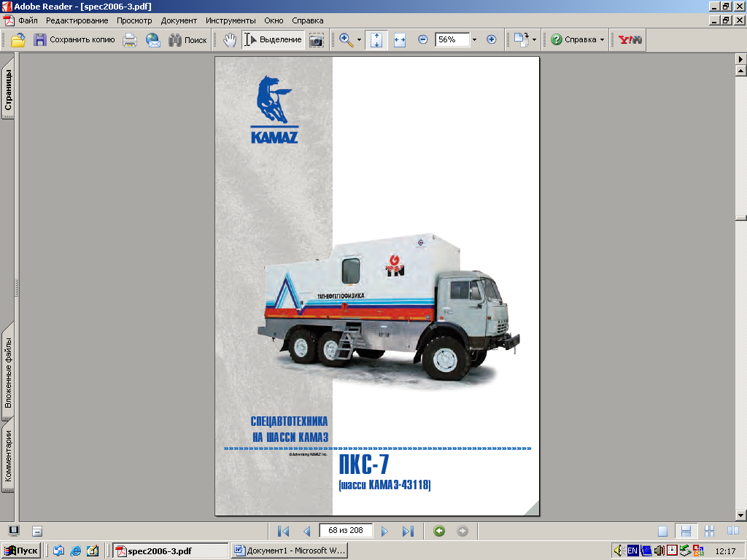Viewport: 747px width, 560px height.
Task: Select the Zoom In magnifier tool
Action: pyautogui.click(x=347, y=40)
